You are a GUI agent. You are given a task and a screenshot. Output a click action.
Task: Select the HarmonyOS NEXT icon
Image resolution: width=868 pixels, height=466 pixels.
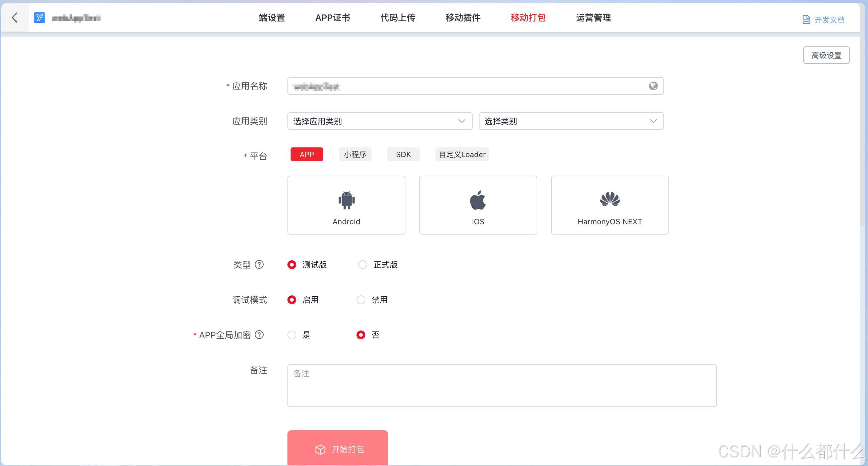point(609,199)
